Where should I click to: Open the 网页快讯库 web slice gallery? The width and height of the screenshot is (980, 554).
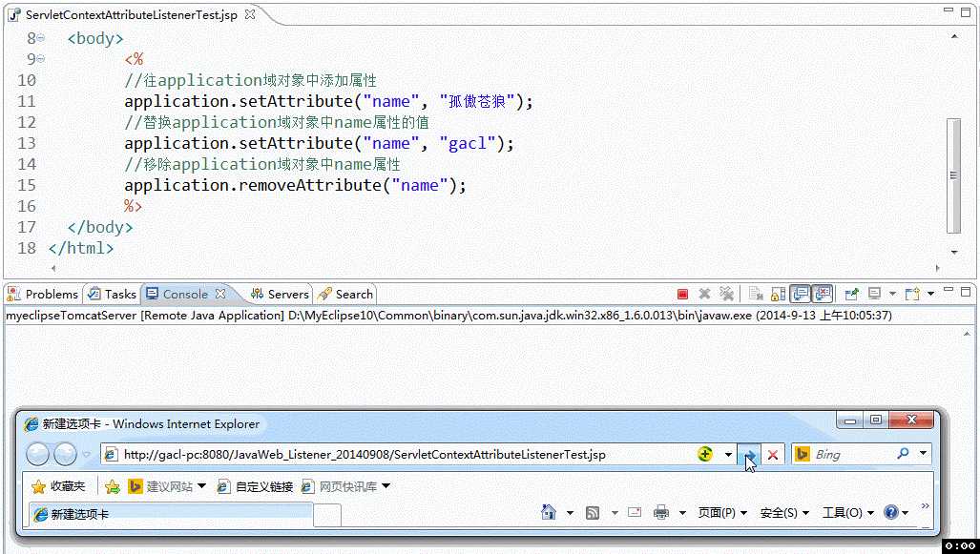point(345,486)
